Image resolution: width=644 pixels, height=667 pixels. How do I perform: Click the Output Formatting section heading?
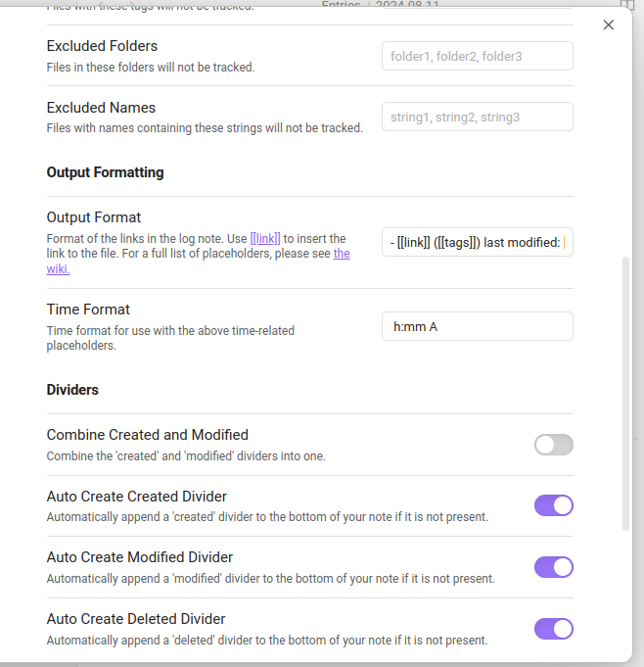click(105, 172)
